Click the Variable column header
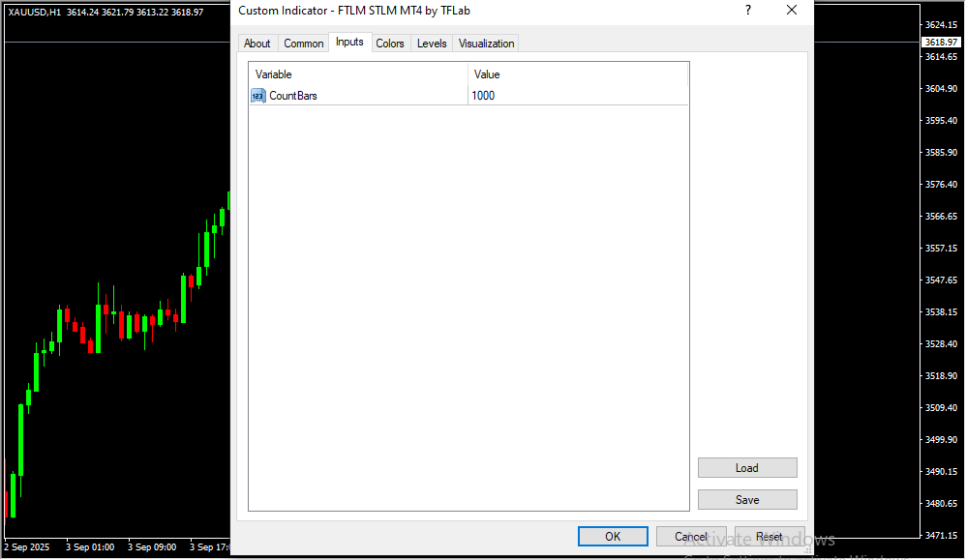This screenshot has width=966, height=560. (x=358, y=74)
